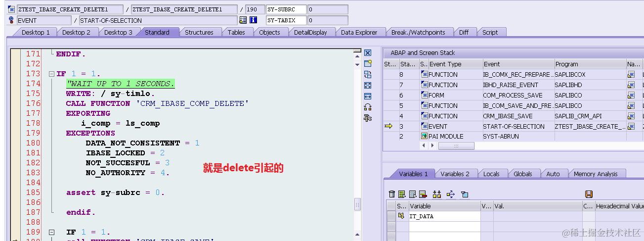This screenshot has height=241, width=644.
Task: Click the icon left of the info icon
Action: pyautogui.click(x=243, y=20)
